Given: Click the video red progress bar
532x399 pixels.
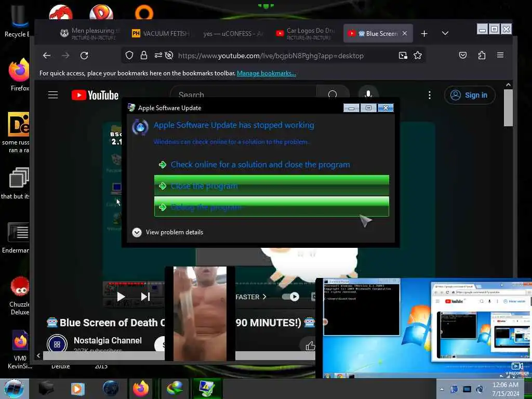Looking at the screenshot, I should tap(127, 283).
